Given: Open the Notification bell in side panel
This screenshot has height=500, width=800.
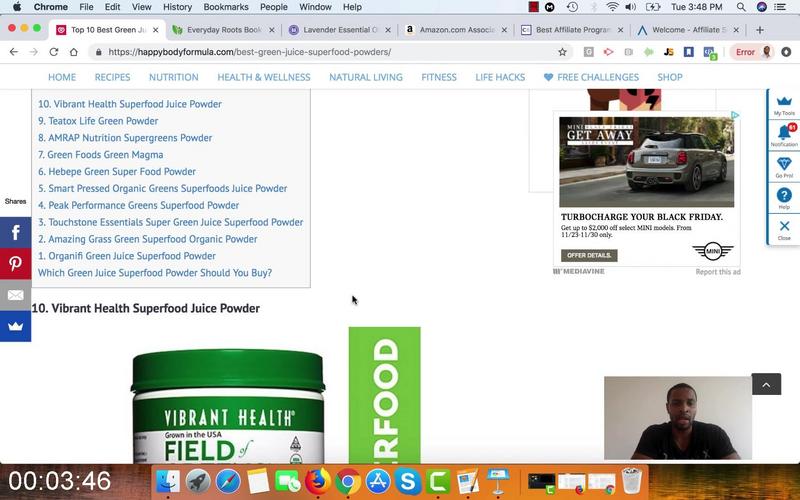Looking at the screenshot, I should pos(784,135).
